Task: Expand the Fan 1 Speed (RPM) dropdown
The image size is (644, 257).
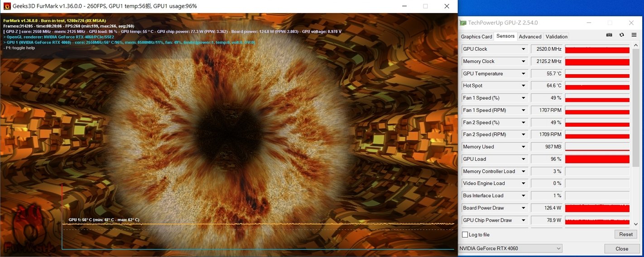Action: [x=524, y=110]
